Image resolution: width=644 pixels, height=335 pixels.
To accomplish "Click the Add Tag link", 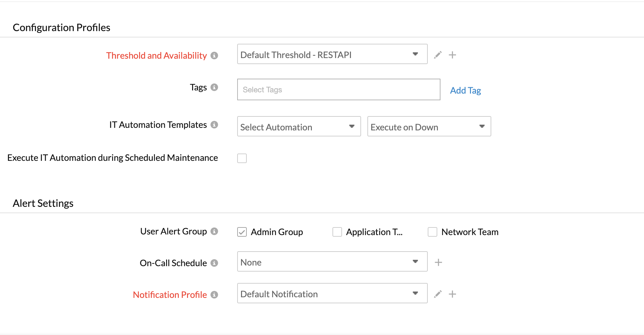I will pos(465,90).
